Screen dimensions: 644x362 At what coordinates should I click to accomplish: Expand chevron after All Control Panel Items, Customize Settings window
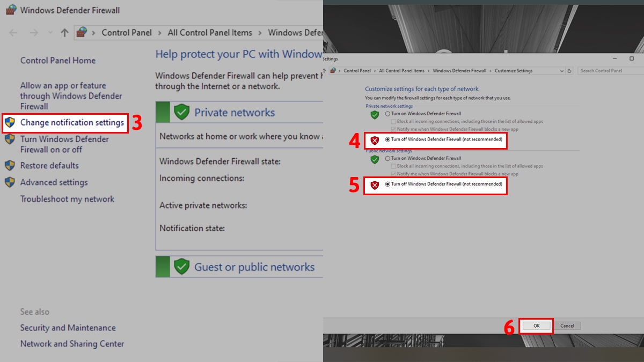coord(429,71)
